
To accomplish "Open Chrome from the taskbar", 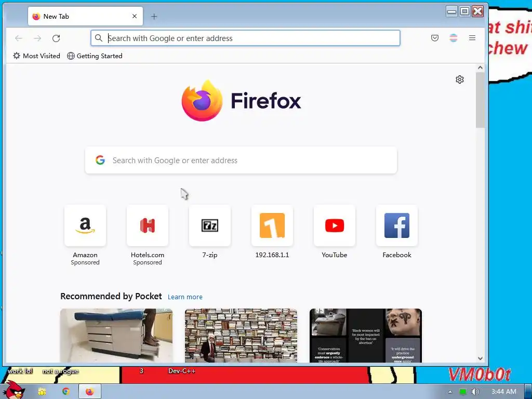I will tap(66, 392).
